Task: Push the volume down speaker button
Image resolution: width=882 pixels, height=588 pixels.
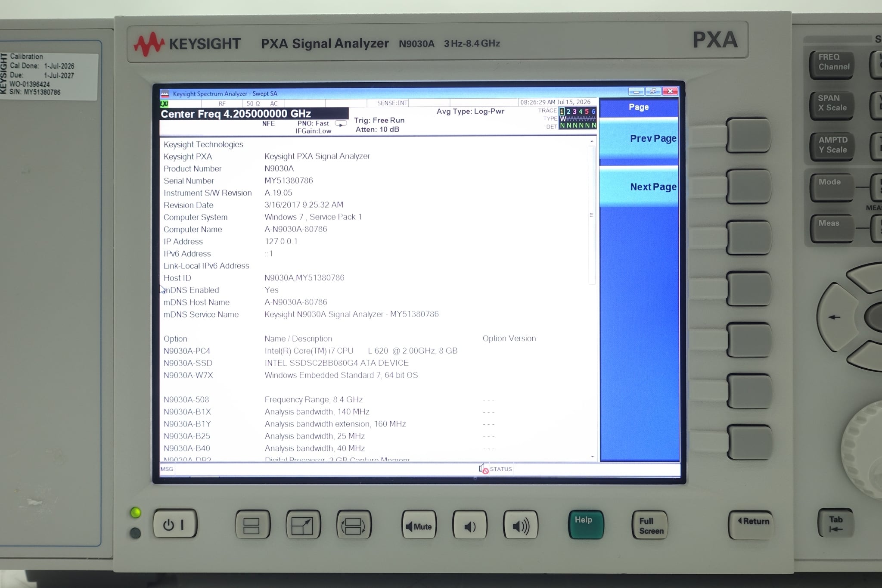Action: click(470, 525)
